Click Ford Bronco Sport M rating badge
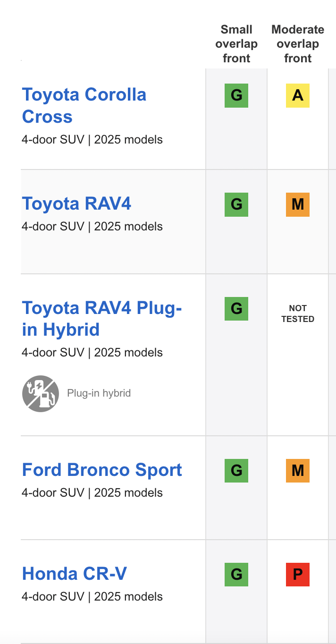This screenshot has height=644, width=336. [x=298, y=471]
